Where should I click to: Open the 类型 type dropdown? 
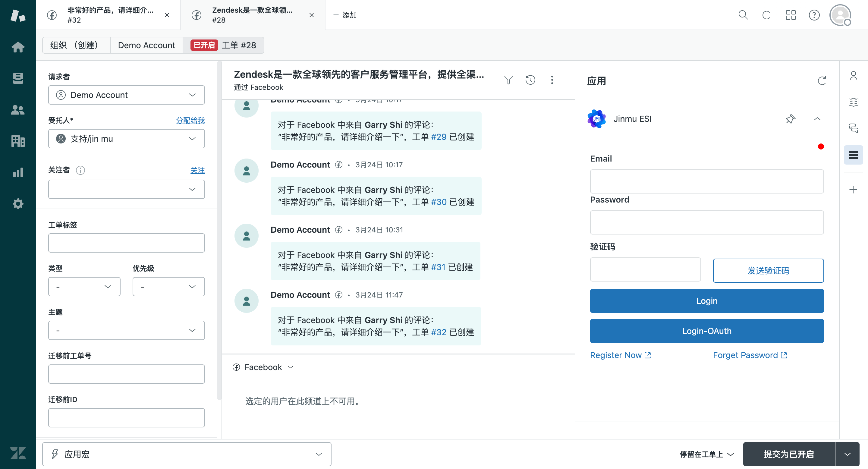(84, 287)
